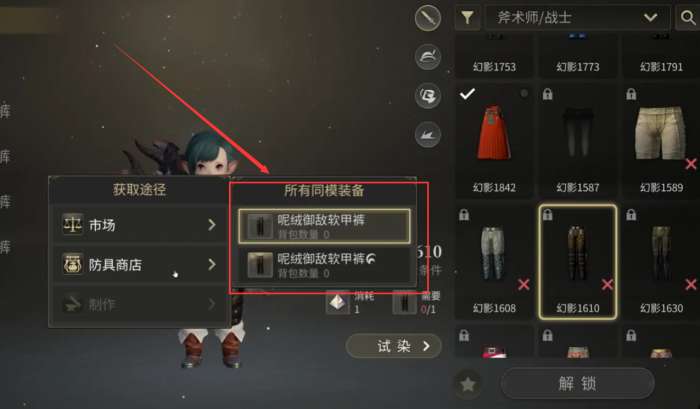This screenshot has width=700, height=409.
Task: Select the boots category icon
Action: click(x=428, y=134)
